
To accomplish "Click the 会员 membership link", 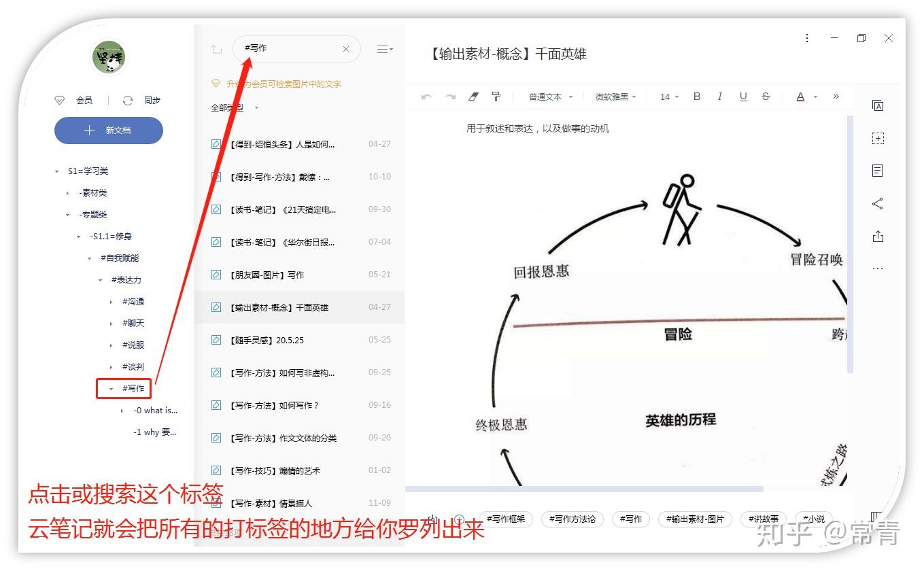I will (x=84, y=100).
